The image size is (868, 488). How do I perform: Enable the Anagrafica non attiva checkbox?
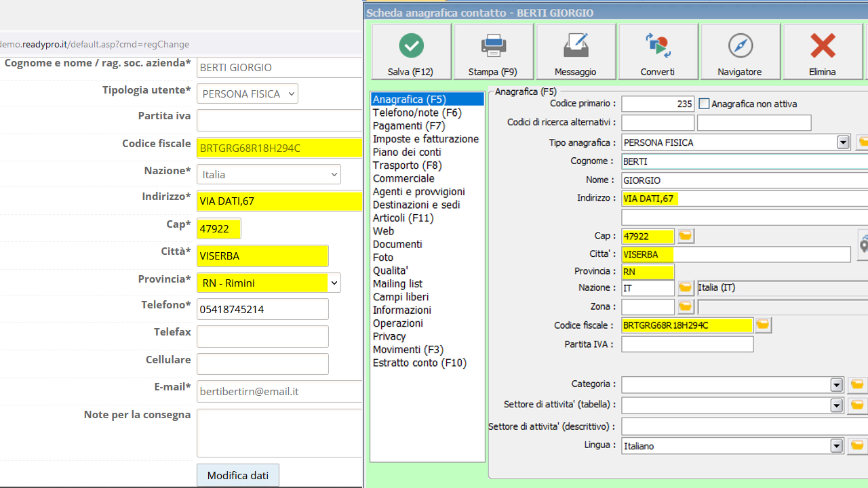(x=703, y=104)
